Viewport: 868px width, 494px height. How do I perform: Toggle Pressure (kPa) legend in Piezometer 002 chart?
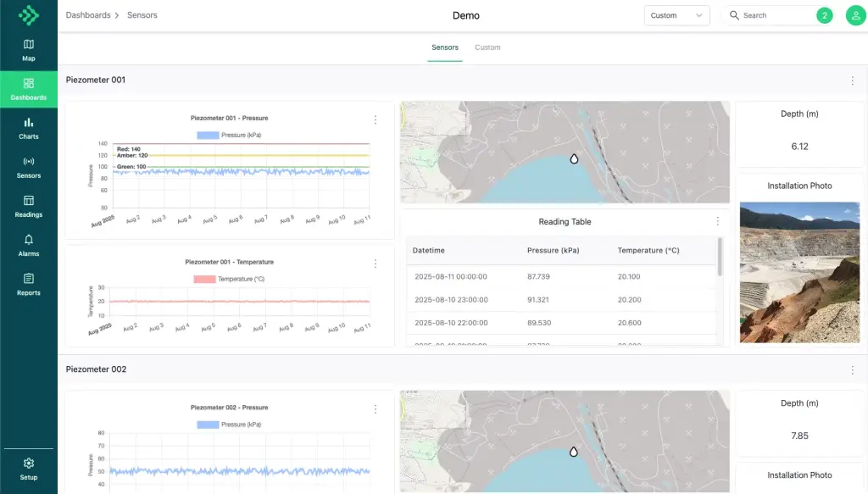pyautogui.click(x=229, y=425)
